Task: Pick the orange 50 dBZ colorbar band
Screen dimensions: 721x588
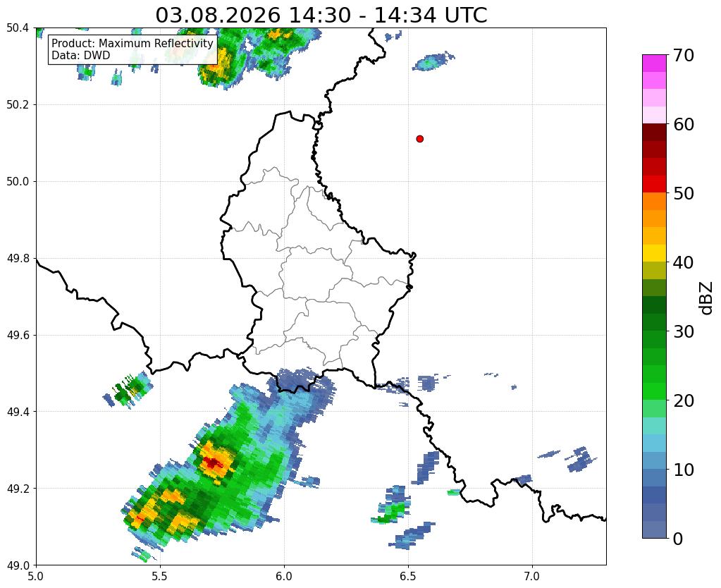Action: pyautogui.click(x=654, y=201)
